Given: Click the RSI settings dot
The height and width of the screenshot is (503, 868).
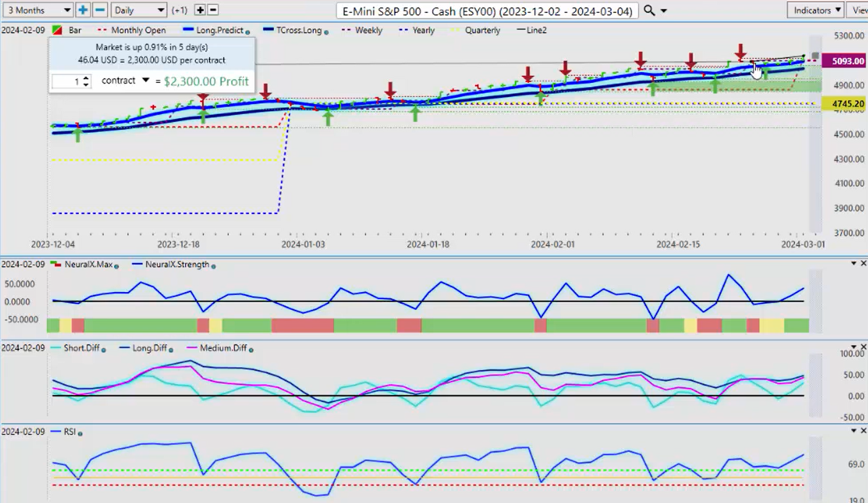Looking at the screenshot, I should tap(81, 433).
